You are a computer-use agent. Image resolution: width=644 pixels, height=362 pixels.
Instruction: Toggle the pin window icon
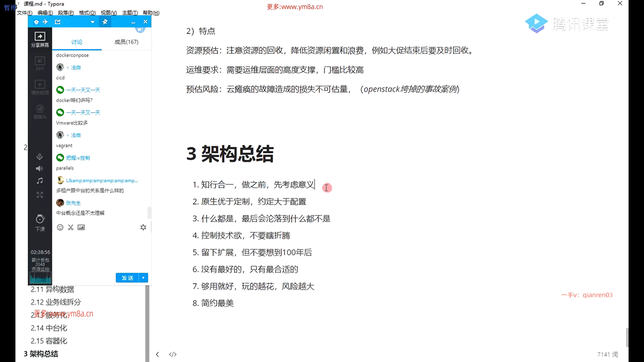(105, 22)
